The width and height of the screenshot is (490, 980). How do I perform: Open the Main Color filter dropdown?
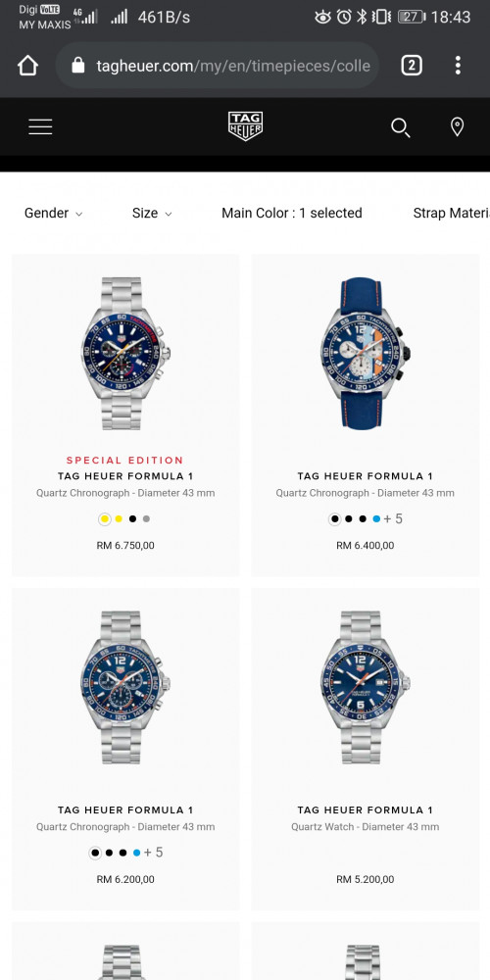(292, 213)
